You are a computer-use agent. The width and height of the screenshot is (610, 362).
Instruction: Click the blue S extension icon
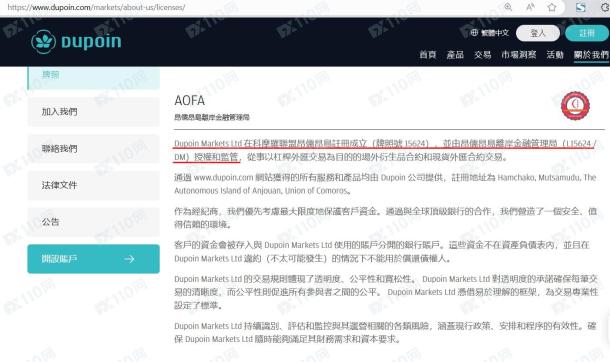tap(580, 7)
